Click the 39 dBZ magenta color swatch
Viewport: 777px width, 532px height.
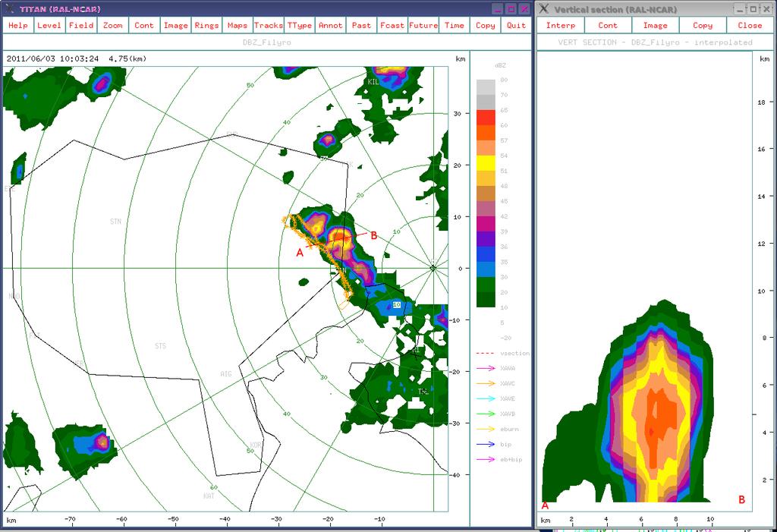point(486,224)
